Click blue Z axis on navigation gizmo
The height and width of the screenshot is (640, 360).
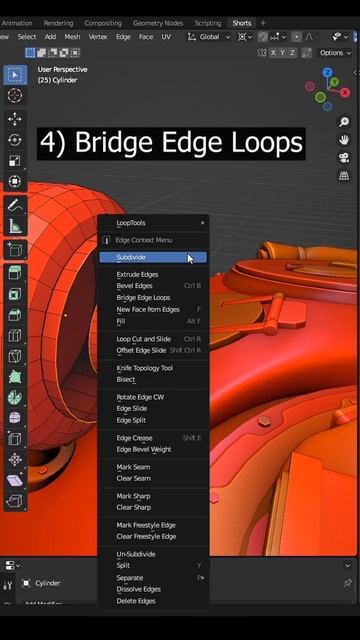(327, 73)
